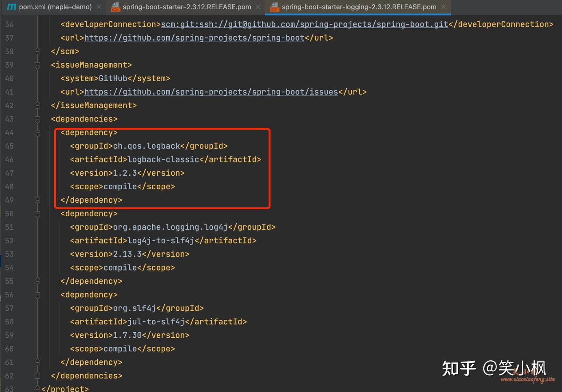
Task: Collapse the issueManagement block via gutter arrow
Action: [x=37, y=65]
